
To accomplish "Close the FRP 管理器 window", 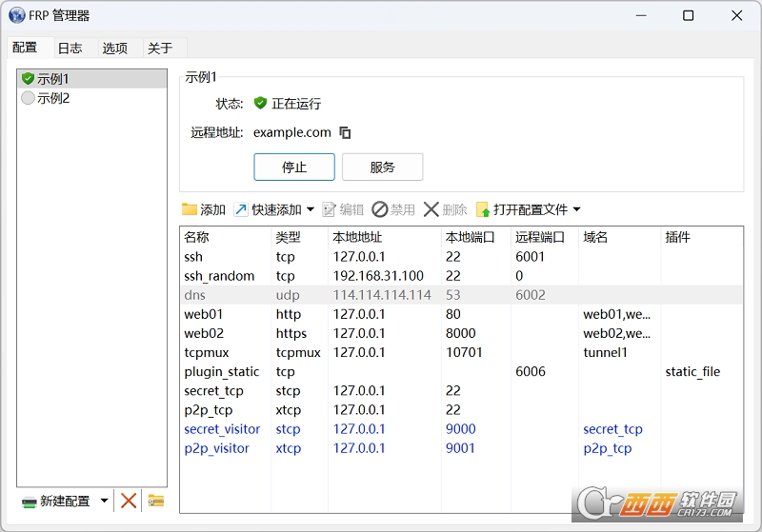I will click(736, 15).
